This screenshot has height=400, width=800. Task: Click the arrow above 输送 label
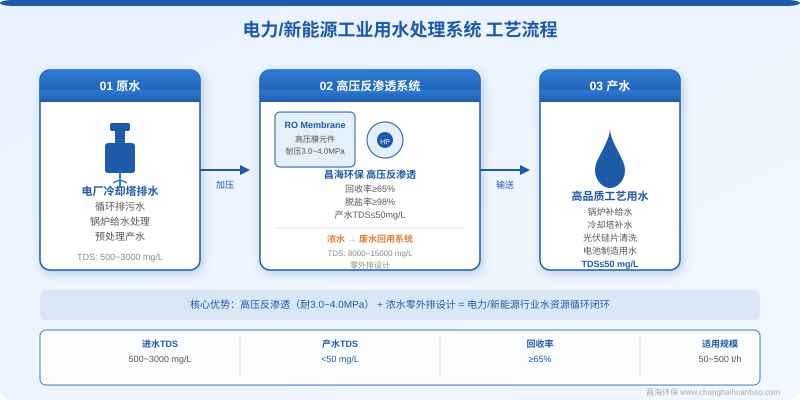[x=505, y=170]
